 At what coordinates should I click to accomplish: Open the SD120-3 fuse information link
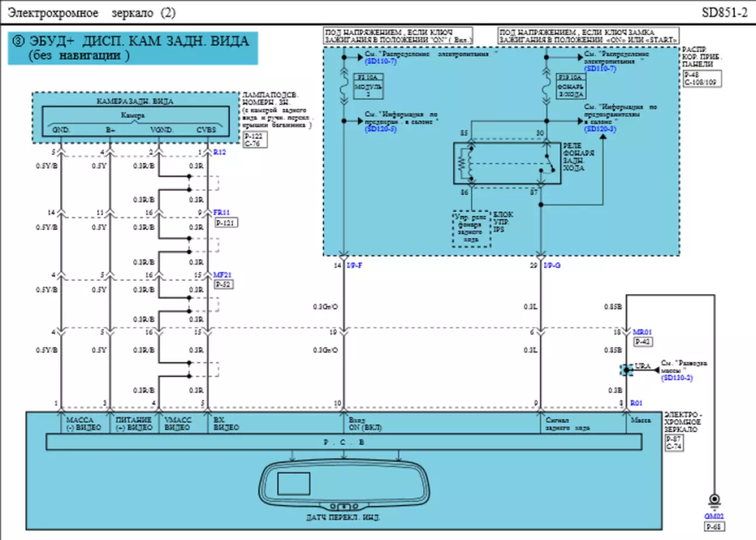(x=600, y=129)
